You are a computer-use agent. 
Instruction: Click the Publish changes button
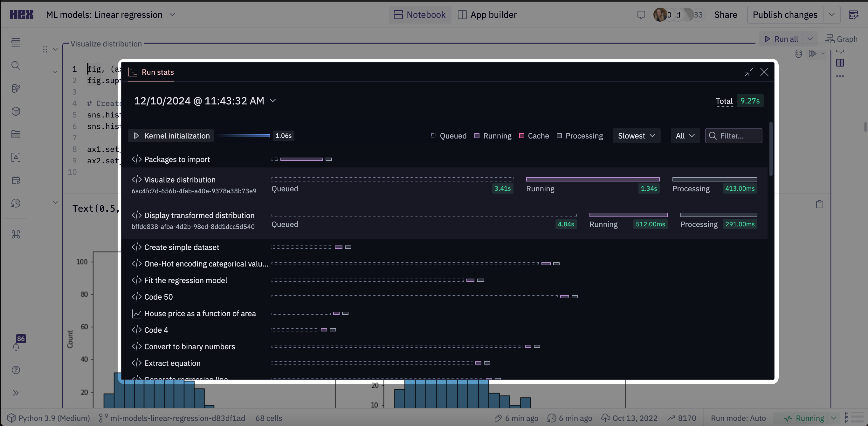click(785, 15)
